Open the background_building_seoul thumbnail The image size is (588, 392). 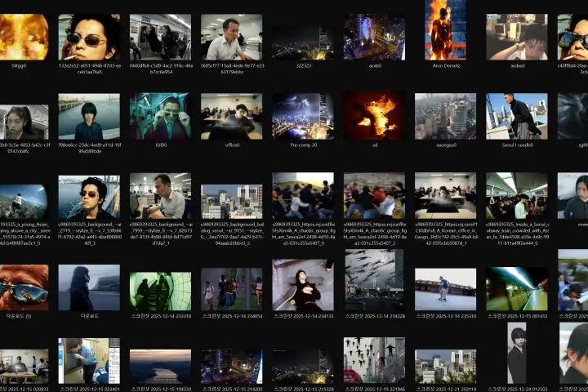click(x=232, y=202)
